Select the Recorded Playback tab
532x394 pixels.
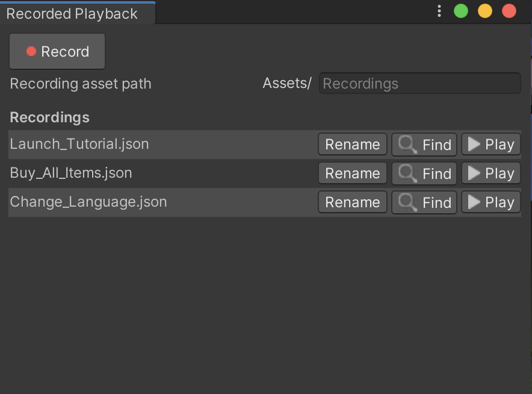coord(72,13)
